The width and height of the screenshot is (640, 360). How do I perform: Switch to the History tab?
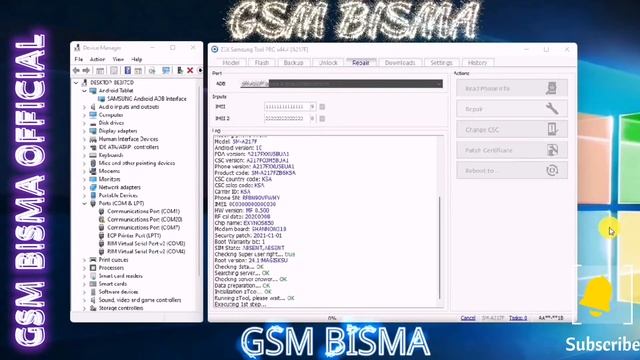[x=477, y=63]
